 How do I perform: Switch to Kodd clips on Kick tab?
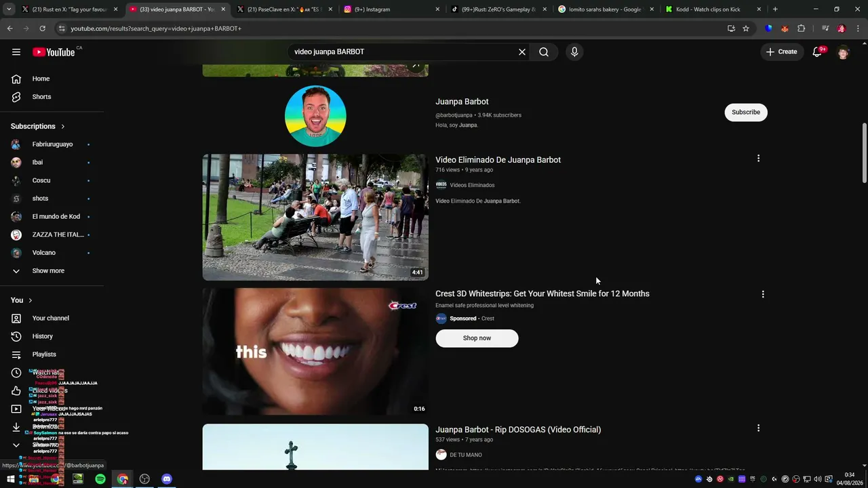click(x=713, y=9)
